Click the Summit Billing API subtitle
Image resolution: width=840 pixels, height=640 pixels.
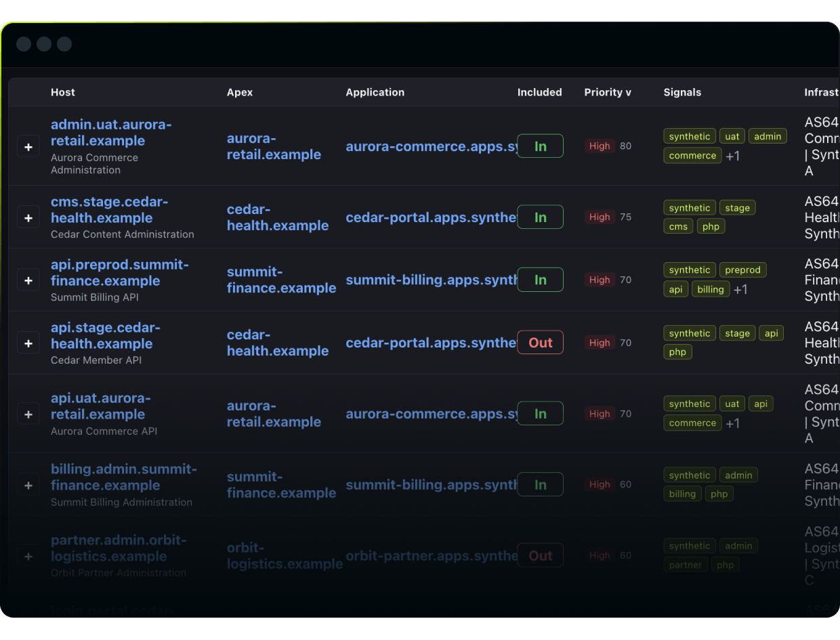[x=95, y=297]
